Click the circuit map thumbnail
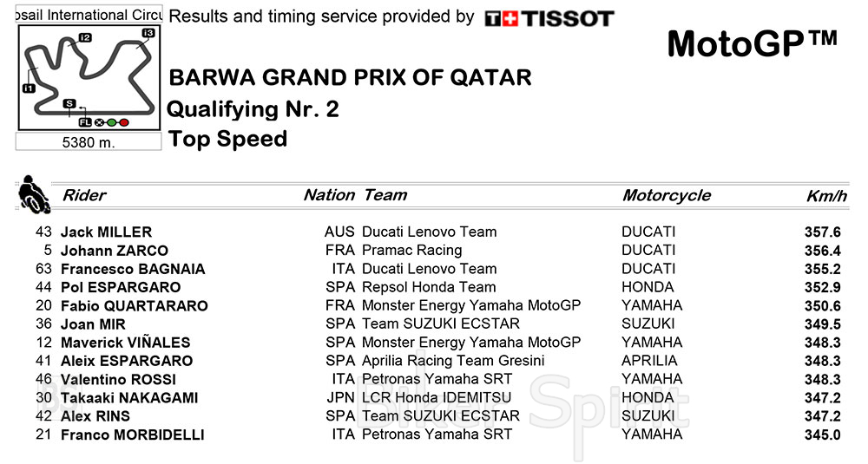The height and width of the screenshot is (464, 868). [89, 79]
